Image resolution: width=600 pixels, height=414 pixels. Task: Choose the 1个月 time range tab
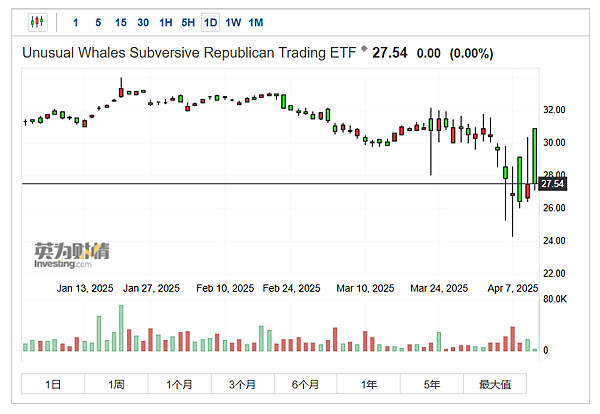[x=179, y=384]
